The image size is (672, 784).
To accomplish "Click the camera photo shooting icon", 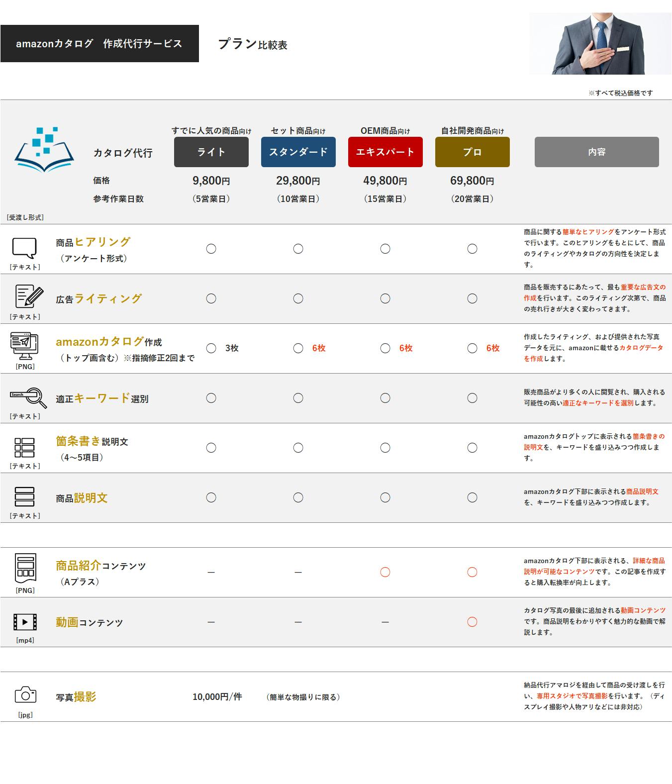I will [x=25, y=694].
